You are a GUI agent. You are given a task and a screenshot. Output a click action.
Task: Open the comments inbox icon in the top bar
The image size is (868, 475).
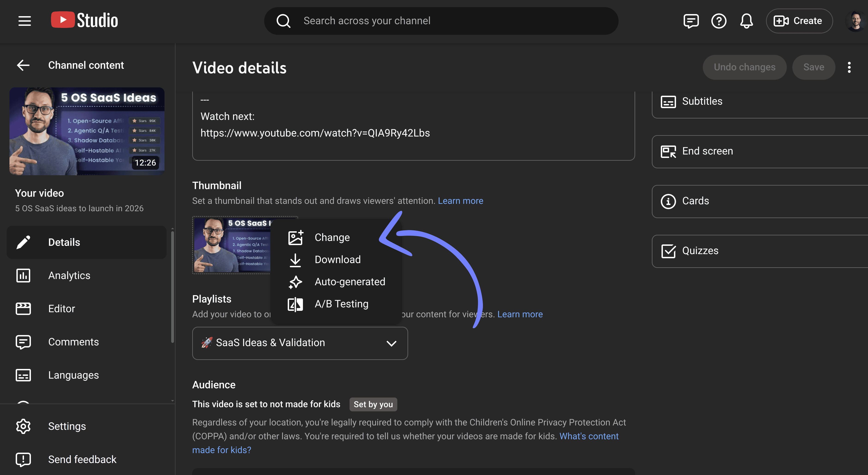pos(691,21)
